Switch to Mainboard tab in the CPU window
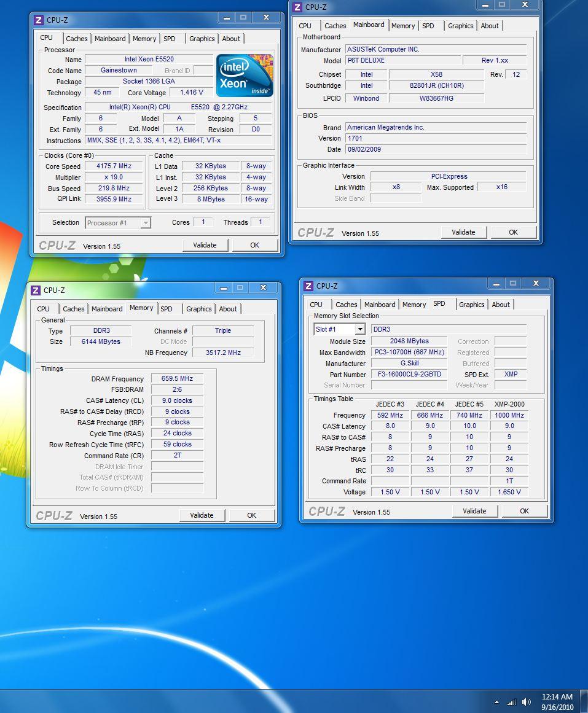 (110, 39)
